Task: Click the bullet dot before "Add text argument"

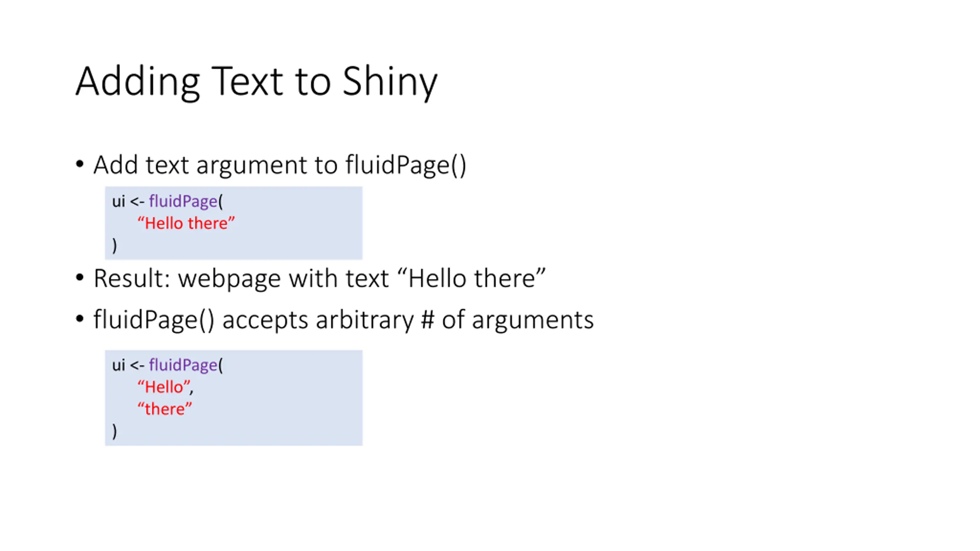Action: [x=80, y=164]
